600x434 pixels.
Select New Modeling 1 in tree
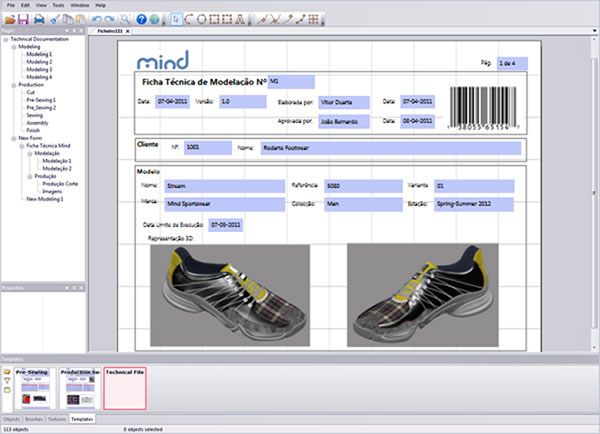tap(45, 199)
